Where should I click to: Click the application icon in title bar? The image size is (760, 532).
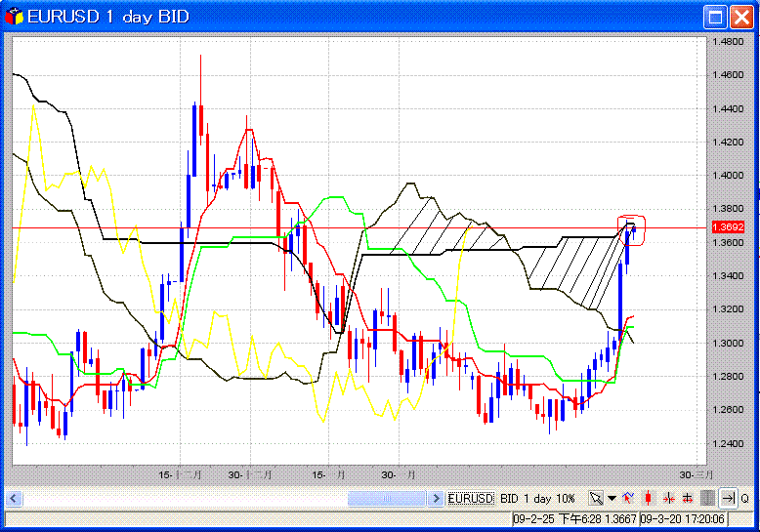[15, 17]
